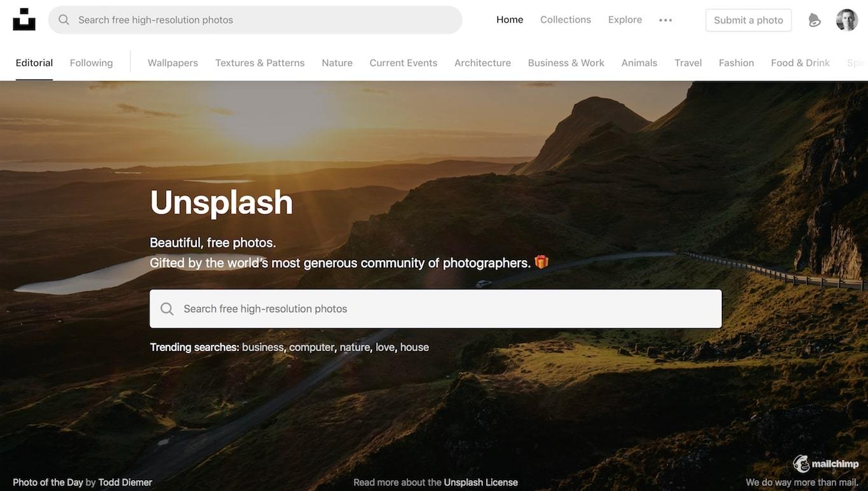The width and height of the screenshot is (868, 491).
Task: Open the Explore menu
Action: click(x=625, y=20)
